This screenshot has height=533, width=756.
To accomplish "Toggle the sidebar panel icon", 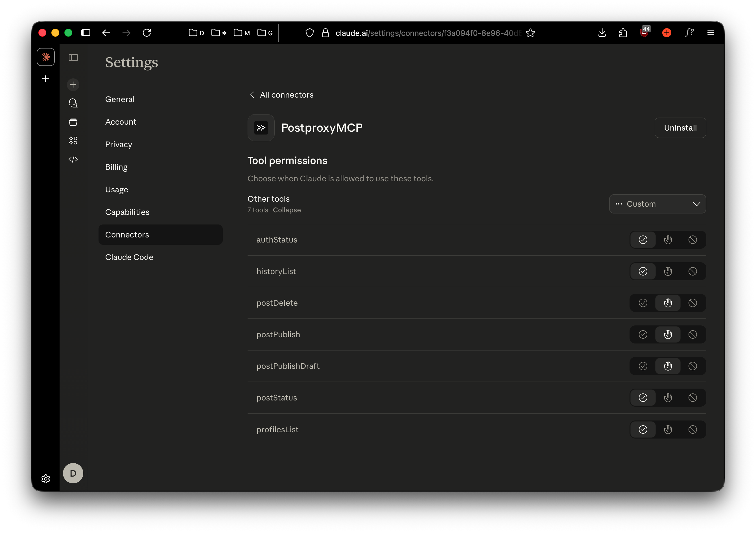I will coord(73,58).
